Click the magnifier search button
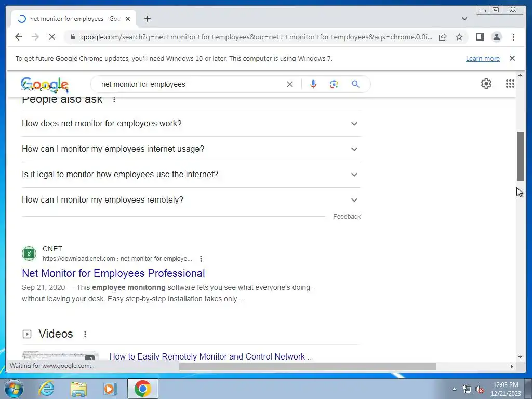532x399 pixels. click(x=355, y=84)
